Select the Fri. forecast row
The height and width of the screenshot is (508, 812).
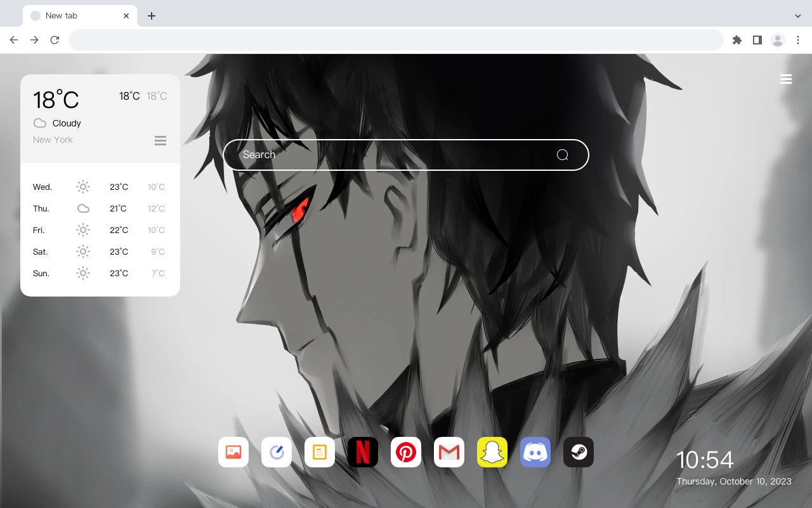[x=100, y=230]
